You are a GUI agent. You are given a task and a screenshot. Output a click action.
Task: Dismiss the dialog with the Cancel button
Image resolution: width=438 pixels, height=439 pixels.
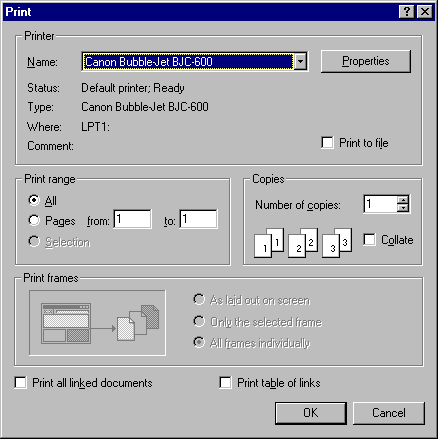pyautogui.click(x=389, y=413)
